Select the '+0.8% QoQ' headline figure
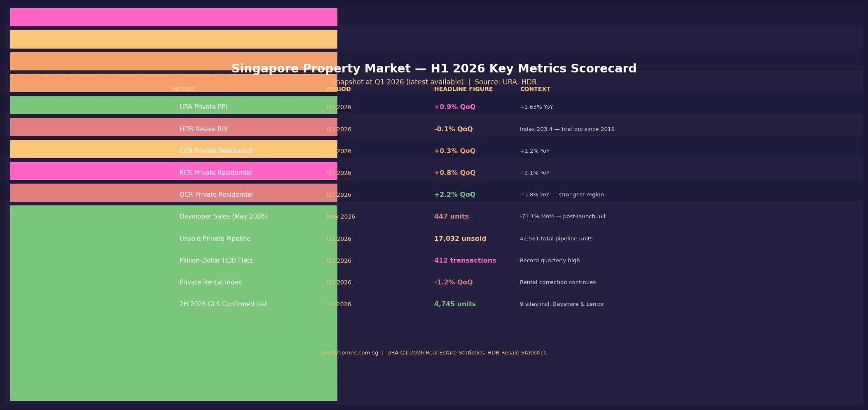Image resolution: width=868 pixels, height=410 pixels. tap(455, 173)
